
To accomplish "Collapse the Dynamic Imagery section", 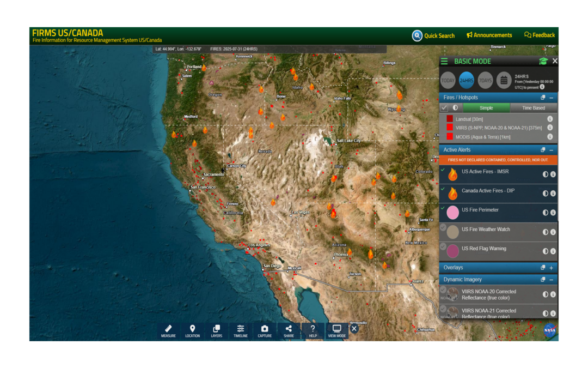I will (x=552, y=280).
